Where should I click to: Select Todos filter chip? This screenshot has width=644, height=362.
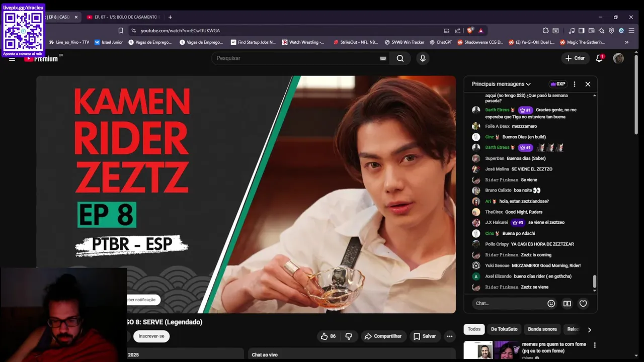[474, 329]
